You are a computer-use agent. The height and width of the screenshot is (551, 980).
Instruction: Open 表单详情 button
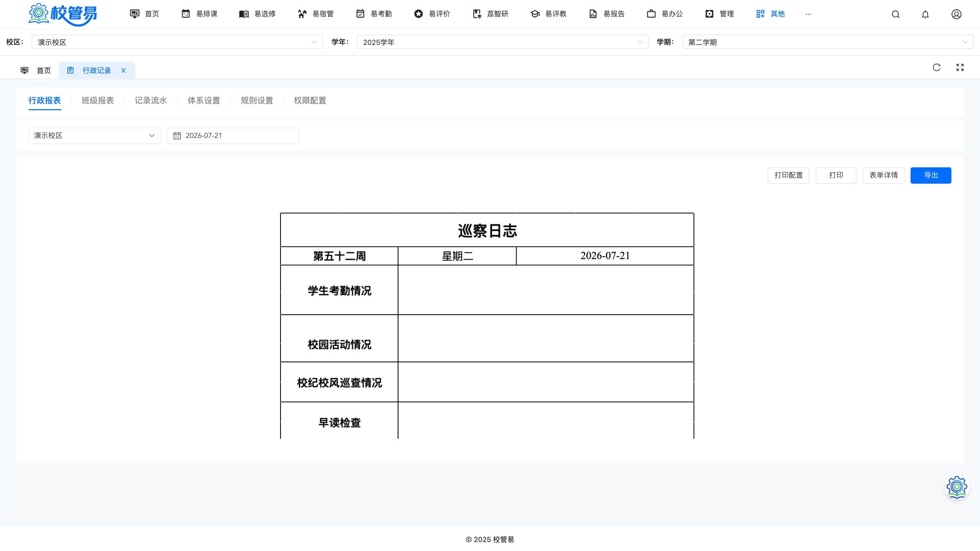tap(883, 176)
